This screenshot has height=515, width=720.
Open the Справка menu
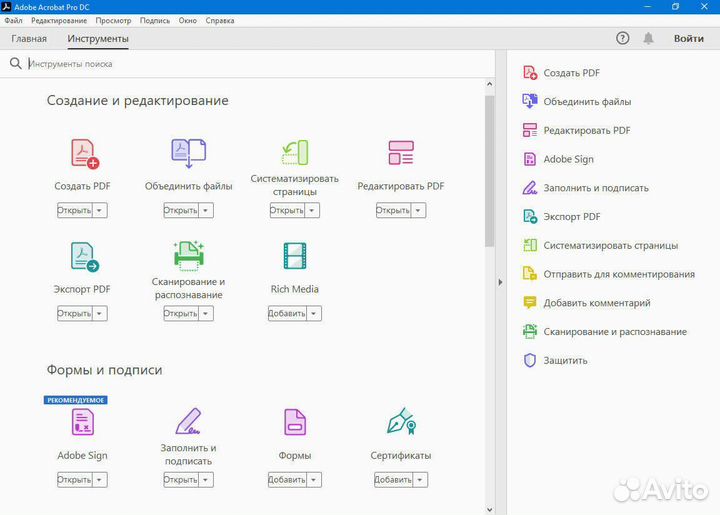219,21
